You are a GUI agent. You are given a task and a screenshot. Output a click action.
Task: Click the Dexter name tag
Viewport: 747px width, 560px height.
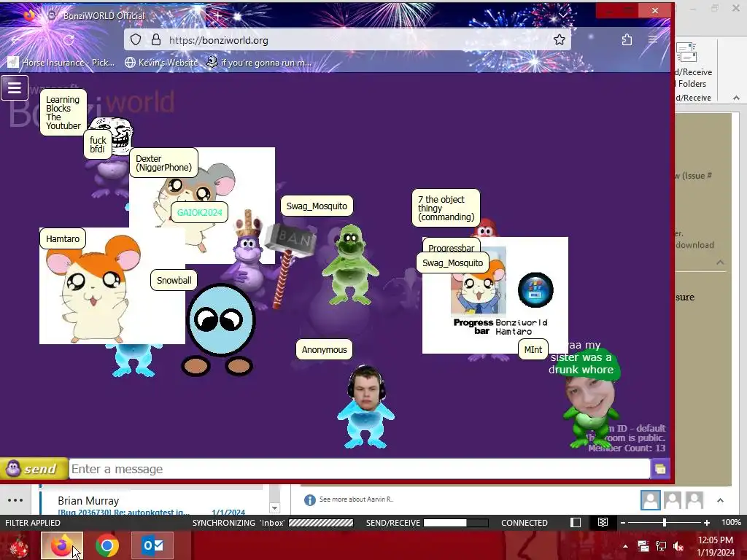click(x=164, y=163)
